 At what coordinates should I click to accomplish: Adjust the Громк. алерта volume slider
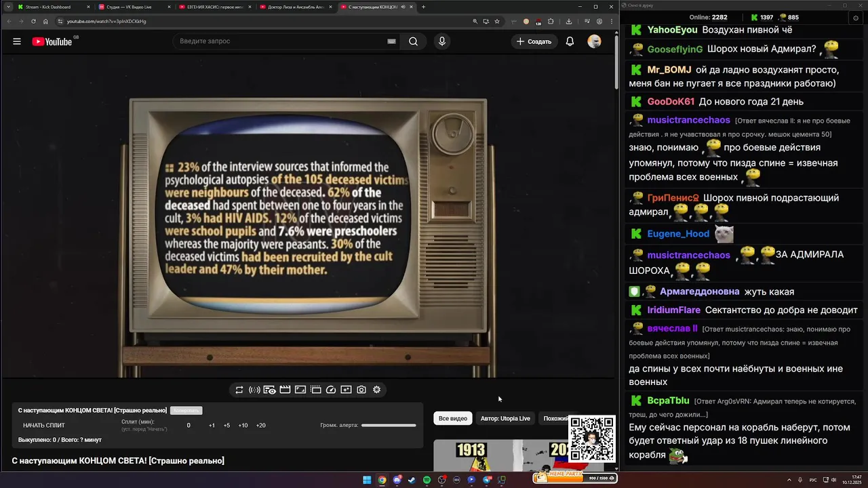(389, 426)
